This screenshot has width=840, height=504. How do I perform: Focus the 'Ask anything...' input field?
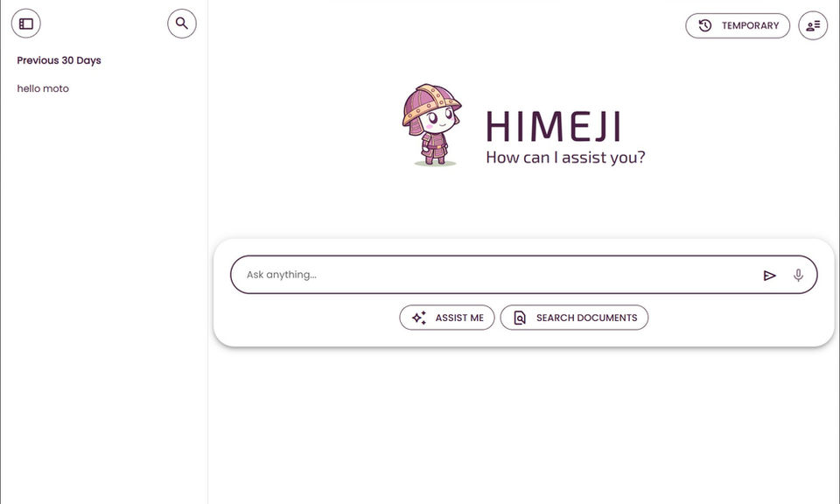click(x=490, y=275)
